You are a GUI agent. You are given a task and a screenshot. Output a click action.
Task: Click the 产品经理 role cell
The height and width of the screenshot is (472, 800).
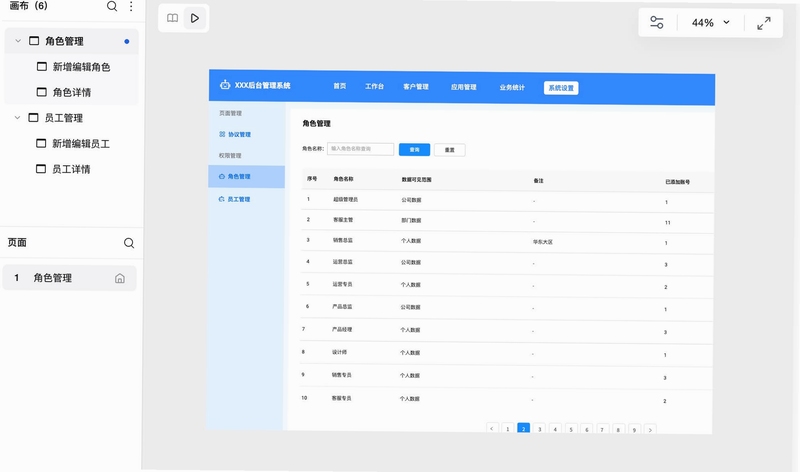(342, 329)
